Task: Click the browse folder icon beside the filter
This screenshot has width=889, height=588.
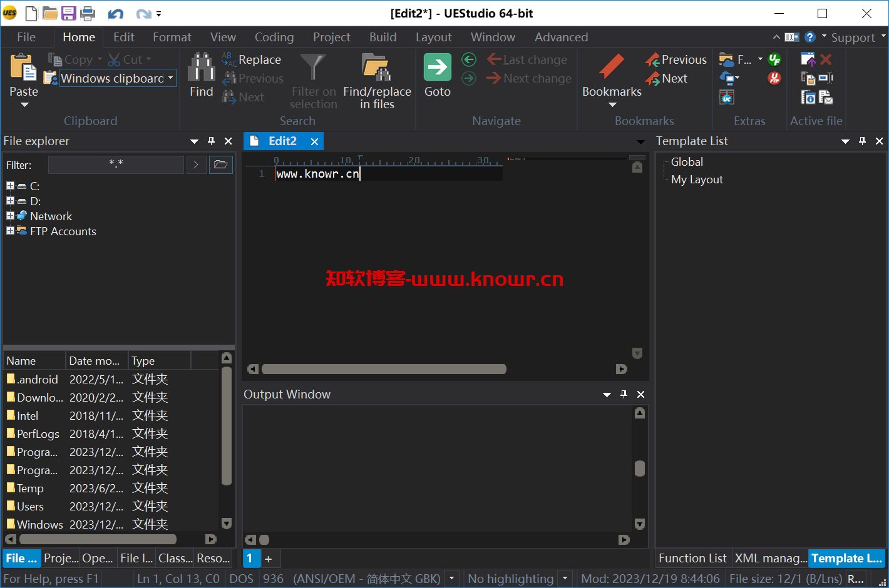Action: coord(220,165)
